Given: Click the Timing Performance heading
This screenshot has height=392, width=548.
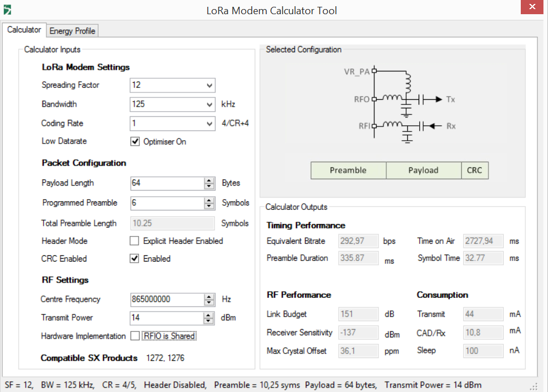Looking at the screenshot, I should [306, 226].
